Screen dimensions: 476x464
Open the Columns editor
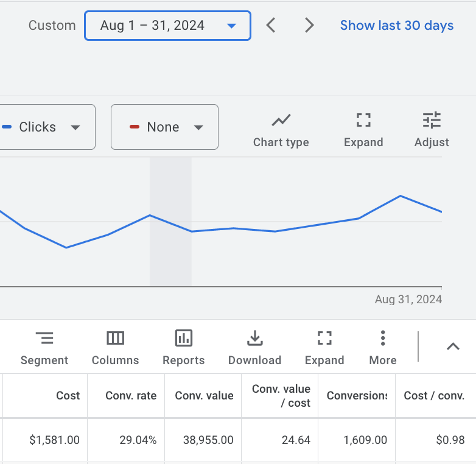[x=115, y=348]
